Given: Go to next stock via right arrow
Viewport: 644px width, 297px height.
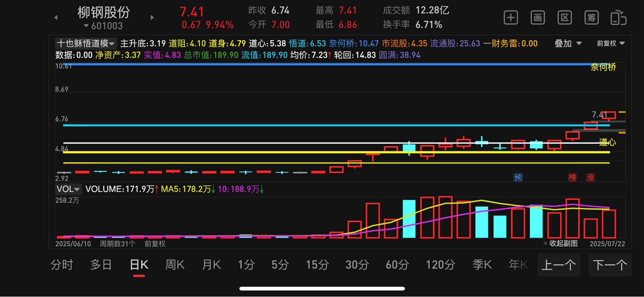Looking at the screenshot, I should (x=152, y=17).
